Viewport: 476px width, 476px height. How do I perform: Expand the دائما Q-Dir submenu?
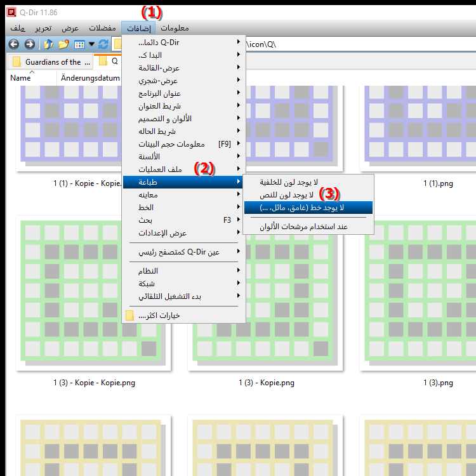click(182, 43)
